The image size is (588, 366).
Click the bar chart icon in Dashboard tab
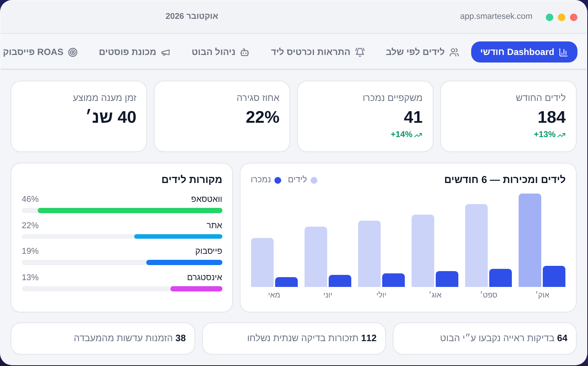point(563,52)
